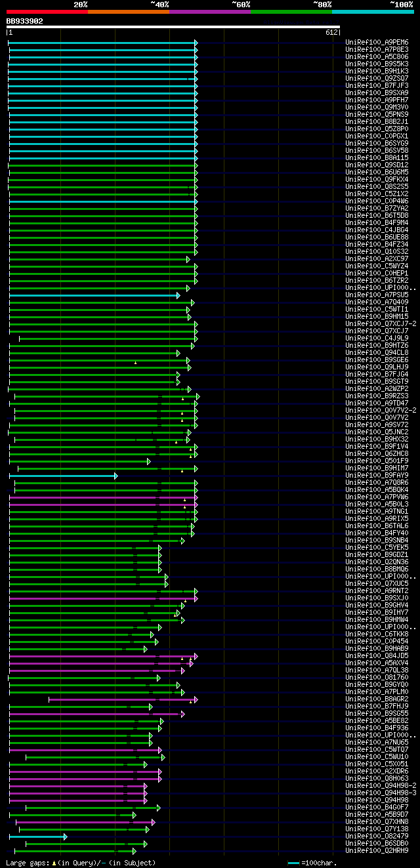420x868 pixels.
Task: Select the UniRef100_Q2HRH9 label
Action: point(377,850)
